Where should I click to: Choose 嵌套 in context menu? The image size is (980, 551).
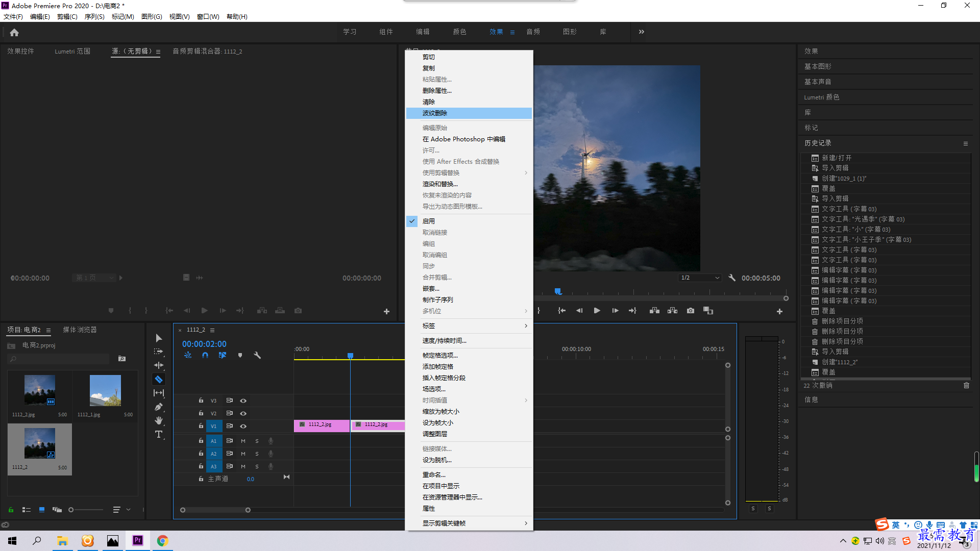coord(469,288)
